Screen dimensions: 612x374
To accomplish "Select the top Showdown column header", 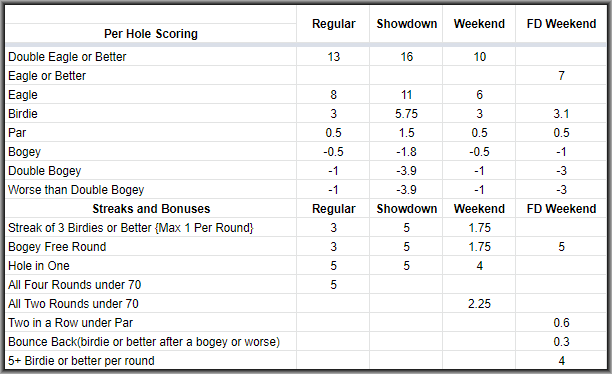I will pos(406,24).
